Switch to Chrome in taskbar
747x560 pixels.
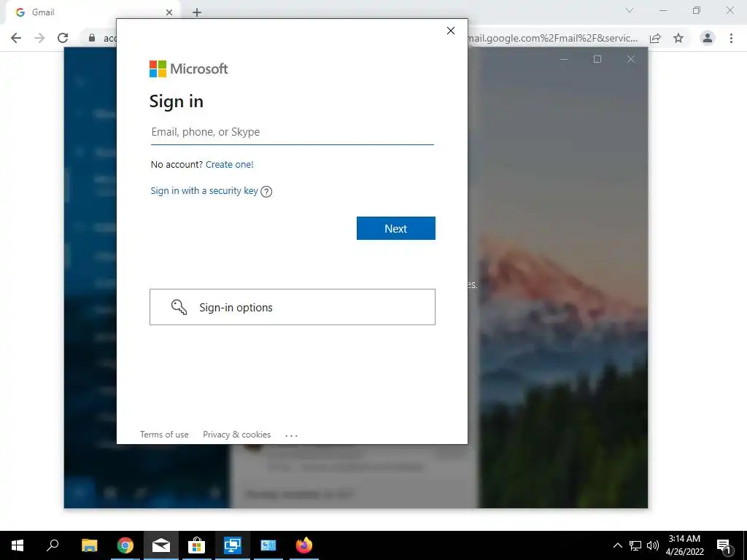(125, 545)
